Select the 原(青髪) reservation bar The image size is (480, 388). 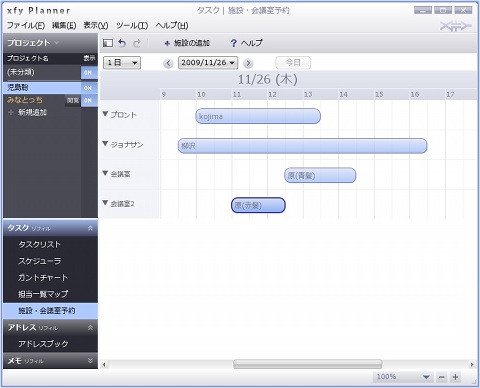pyautogui.click(x=320, y=175)
